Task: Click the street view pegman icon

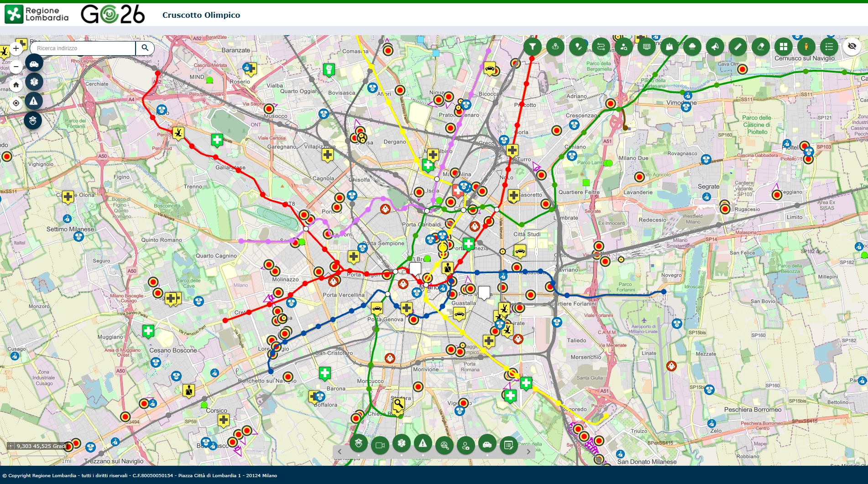Action: (x=806, y=47)
